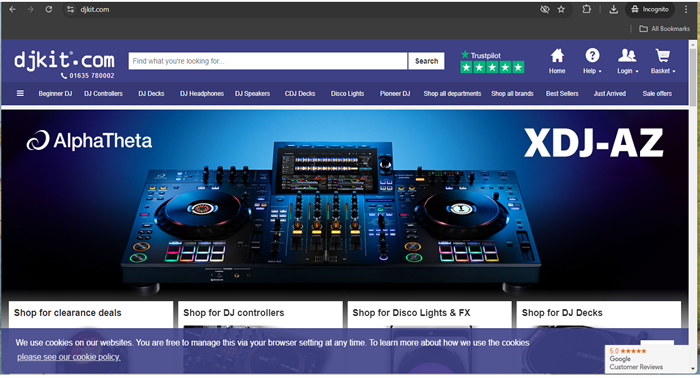Viewport: 700px width, 378px height.
Task: Browse Disco Lights category
Action: click(347, 94)
